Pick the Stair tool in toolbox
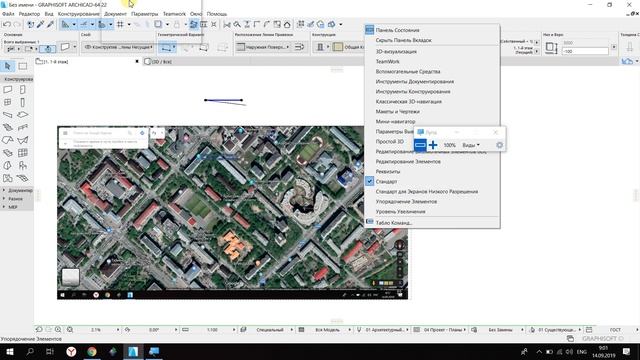Image resolution: width=640 pixels, height=360 pixels. 8,127
